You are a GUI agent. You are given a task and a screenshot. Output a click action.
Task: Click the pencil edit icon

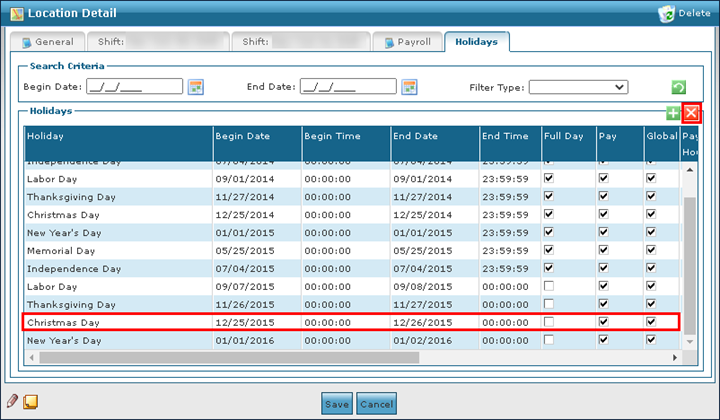[x=12, y=402]
